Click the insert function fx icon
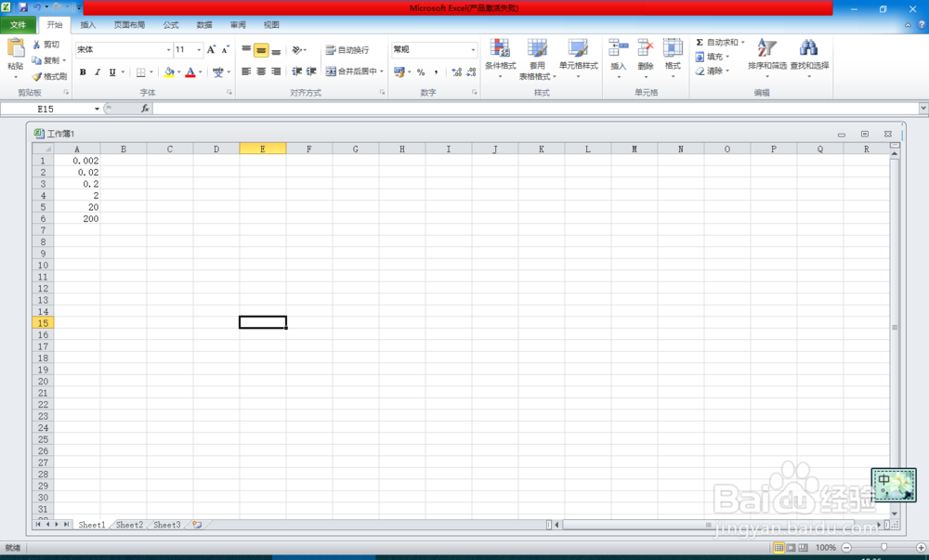Viewport: 929px width, 560px height. (x=145, y=109)
